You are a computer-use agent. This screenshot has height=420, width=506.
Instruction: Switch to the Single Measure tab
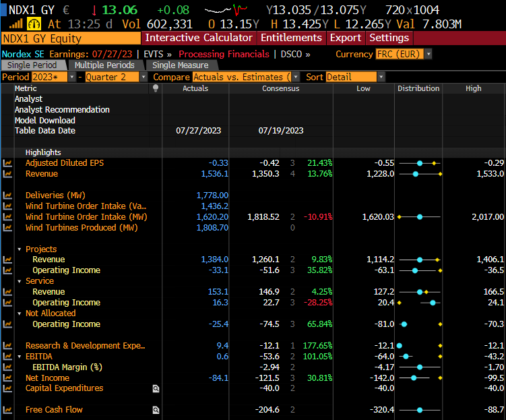181,65
